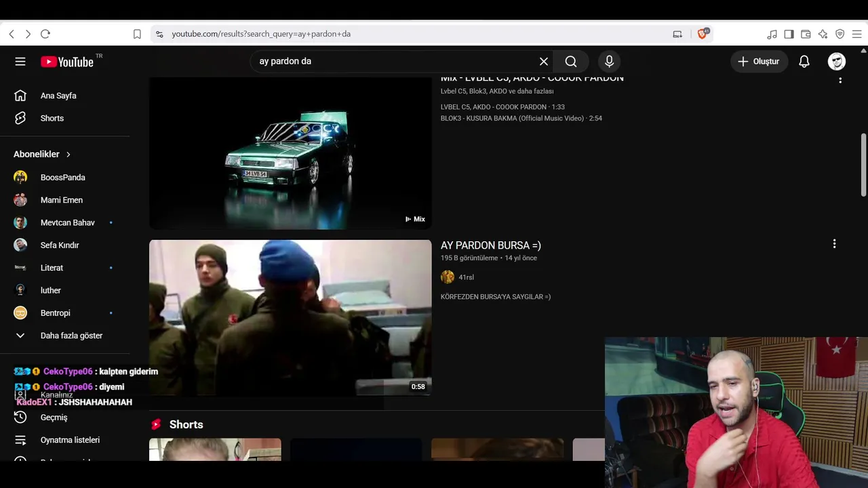Go back using the browser back arrow
The image size is (868, 488).
(x=12, y=34)
